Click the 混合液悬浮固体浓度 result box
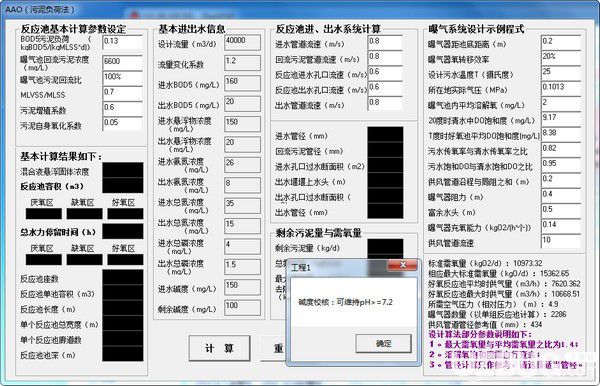The image size is (600, 386). (123, 170)
